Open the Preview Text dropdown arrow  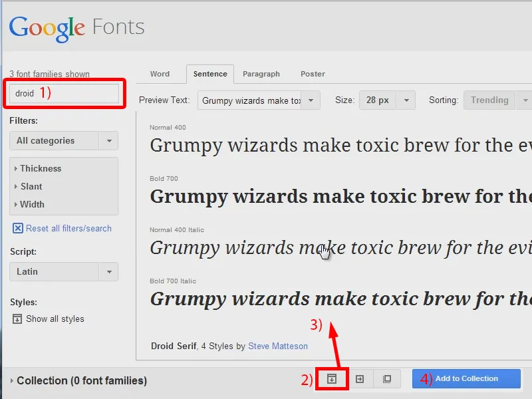tap(311, 100)
